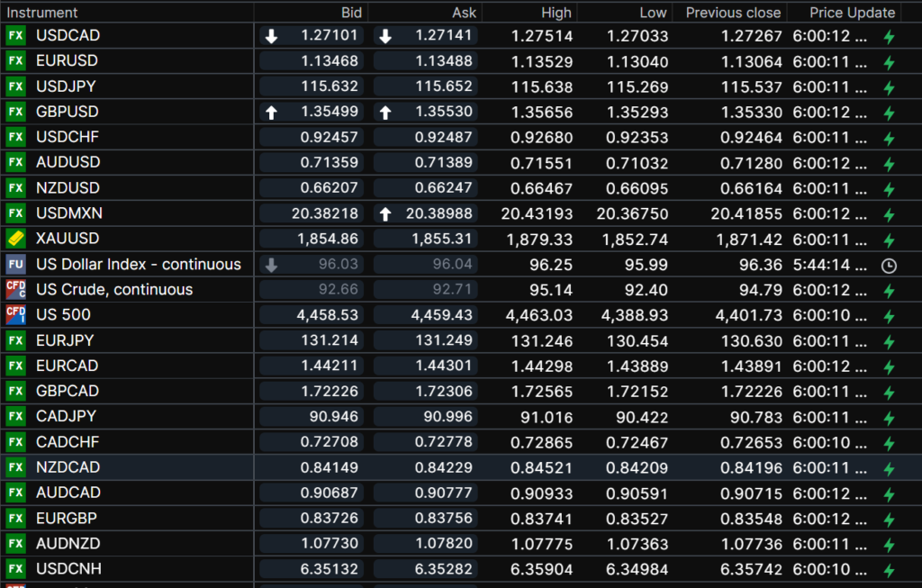922x588 pixels.
Task: Click the green lightning icon in EURUSD row
Action: tap(889, 62)
